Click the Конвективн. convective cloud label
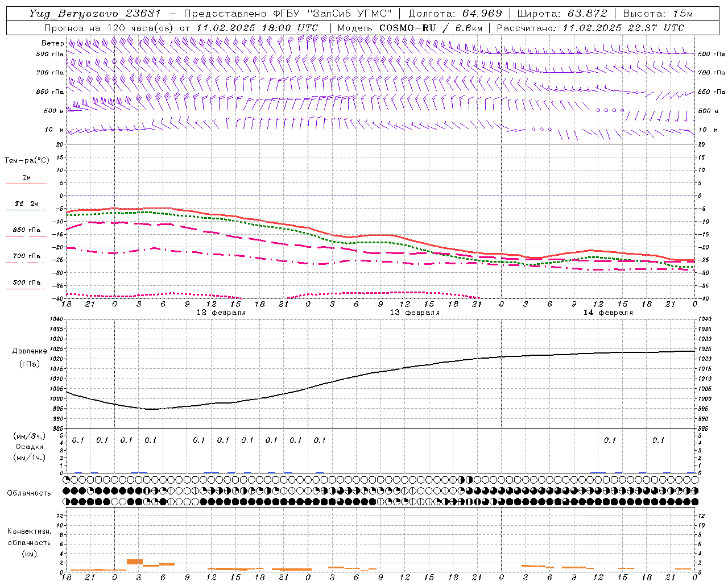Viewport: 728px width, 582px height. tap(29, 531)
